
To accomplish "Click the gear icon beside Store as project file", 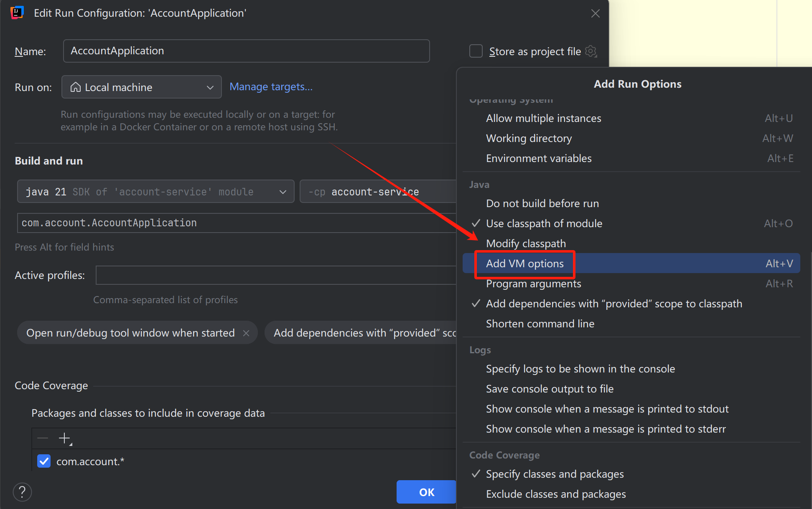I will [591, 51].
